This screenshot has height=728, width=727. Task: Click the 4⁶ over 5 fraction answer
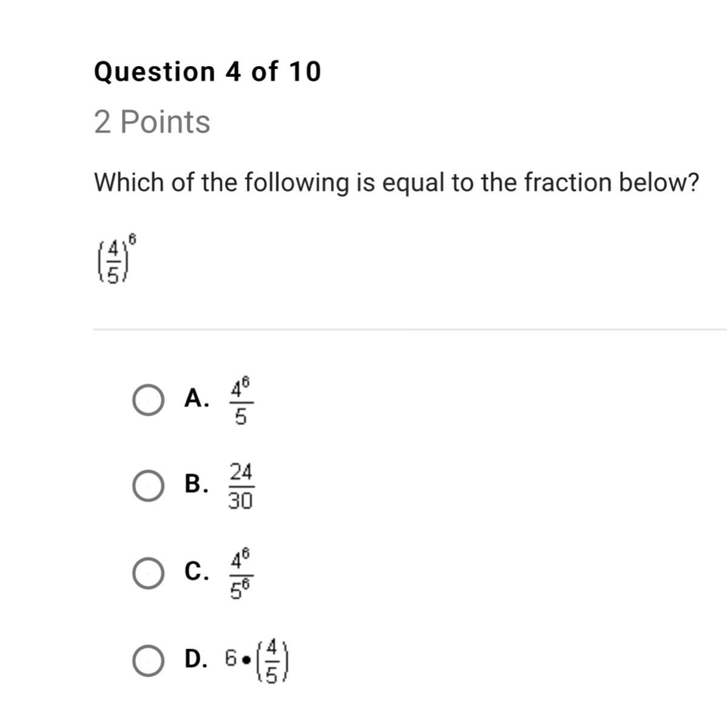(241, 401)
